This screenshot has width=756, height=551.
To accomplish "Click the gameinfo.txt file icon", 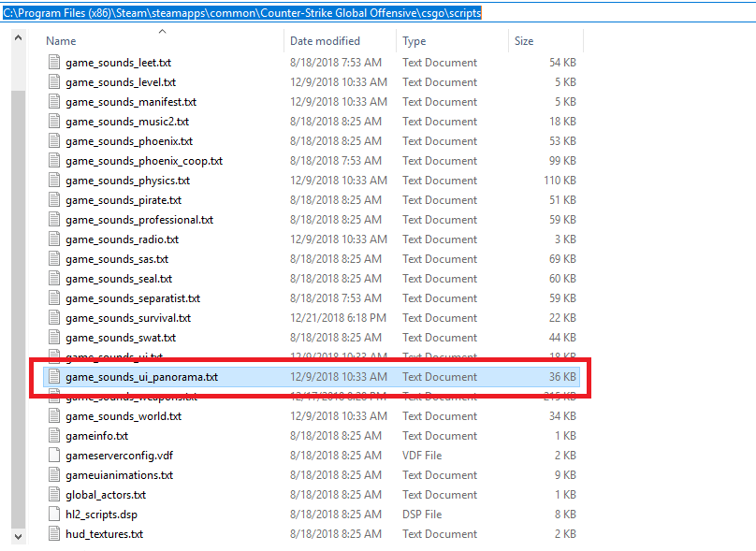I will [54, 436].
